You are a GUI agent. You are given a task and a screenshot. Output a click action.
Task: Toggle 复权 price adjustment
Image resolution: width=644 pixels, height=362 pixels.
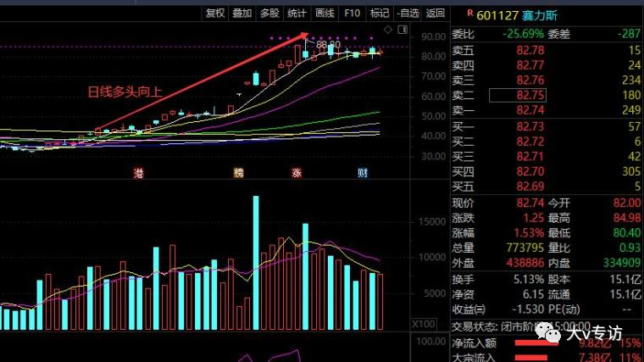pyautogui.click(x=216, y=14)
